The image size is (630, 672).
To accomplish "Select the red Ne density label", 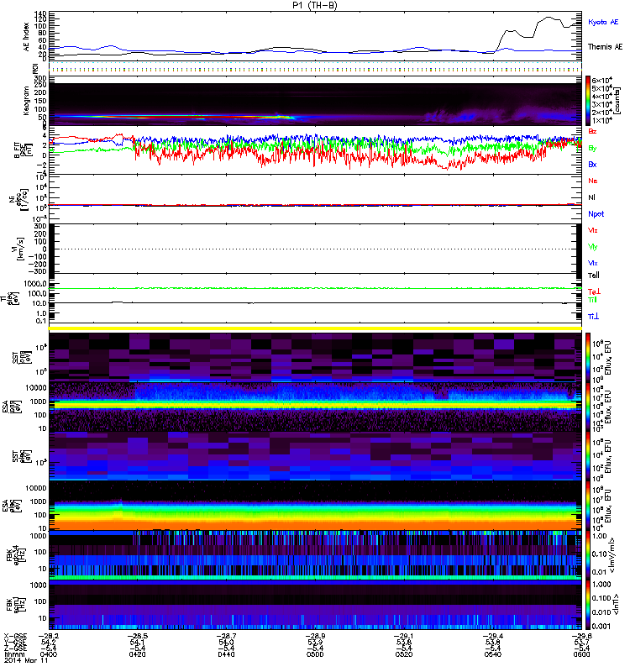I will click(593, 181).
